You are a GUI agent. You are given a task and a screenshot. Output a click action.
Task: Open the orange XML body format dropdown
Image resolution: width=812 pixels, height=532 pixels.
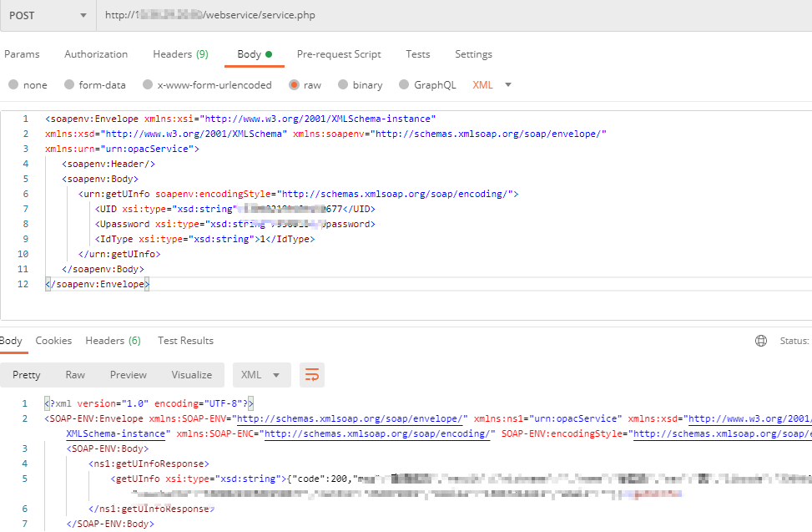pyautogui.click(x=492, y=85)
